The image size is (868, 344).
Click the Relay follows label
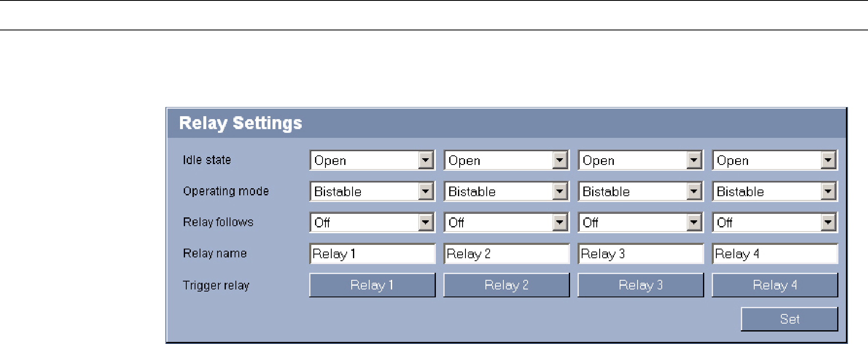point(218,222)
